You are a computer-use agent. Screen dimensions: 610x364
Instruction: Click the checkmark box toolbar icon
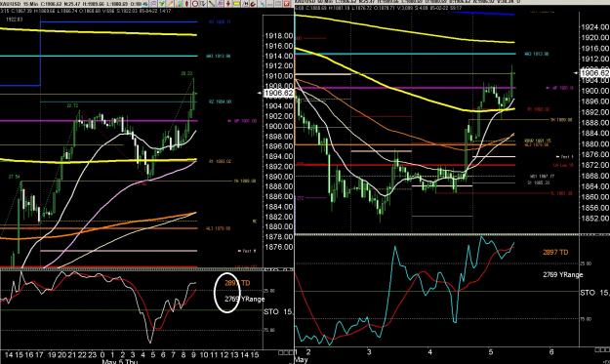(203, 4)
